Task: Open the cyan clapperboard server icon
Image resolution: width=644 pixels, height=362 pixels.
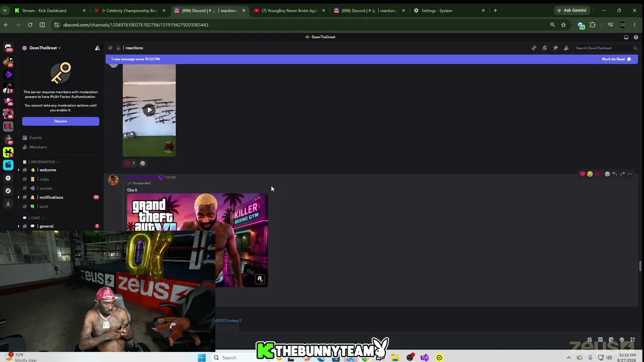Action: click(8, 165)
